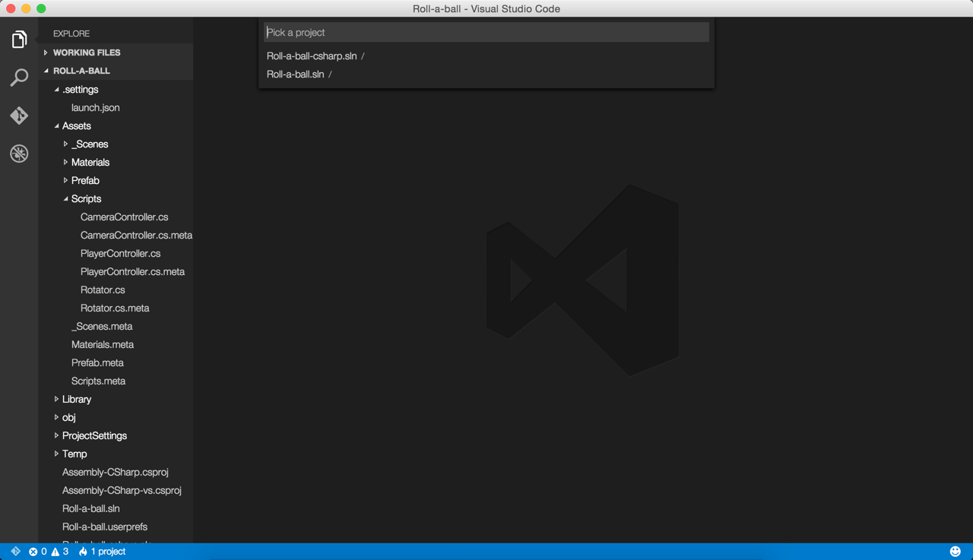Image resolution: width=973 pixels, height=560 pixels.
Task: Close the window with red button
Action: 11,8
